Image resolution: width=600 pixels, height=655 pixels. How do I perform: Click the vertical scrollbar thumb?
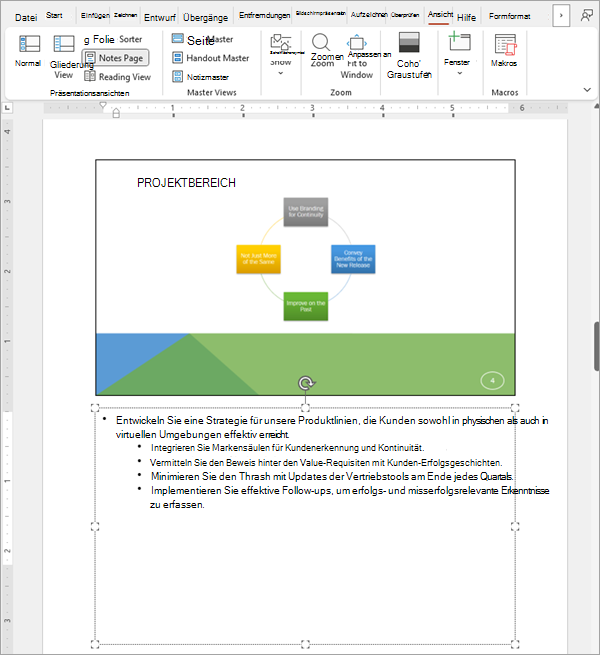click(x=597, y=346)
